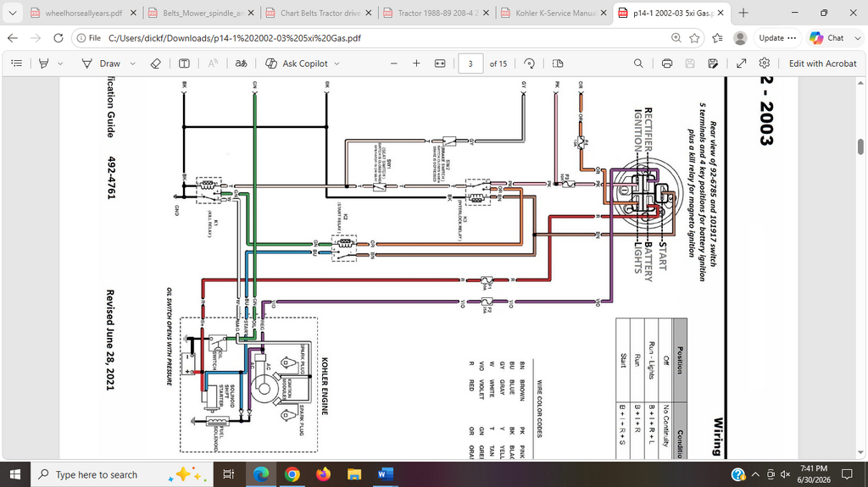Open Google Chrome from taskbar

point(292,474)
